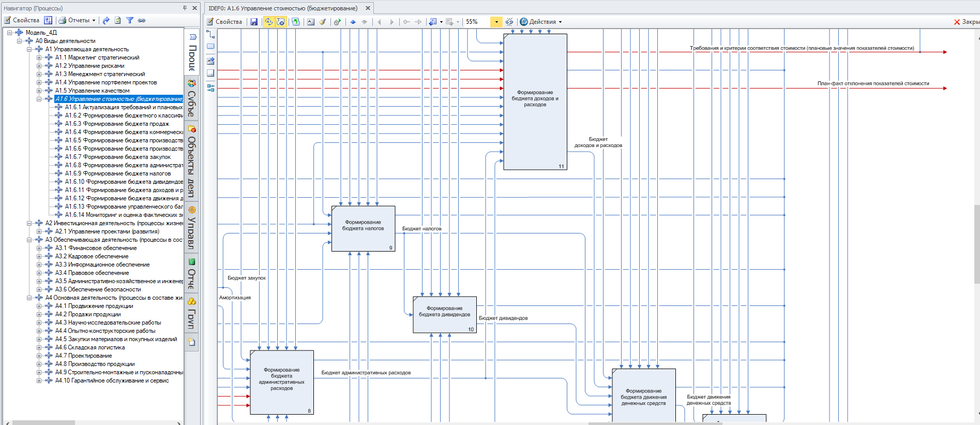Image resolution: width=980 pixels, height=425 pixels.
Task: Open the 55% zoom dropdown
Action: [x=496, y=22]
